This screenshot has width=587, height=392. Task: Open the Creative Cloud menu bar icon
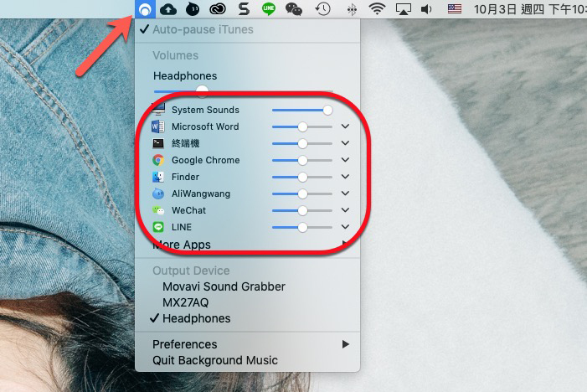(x=218, y=9)
